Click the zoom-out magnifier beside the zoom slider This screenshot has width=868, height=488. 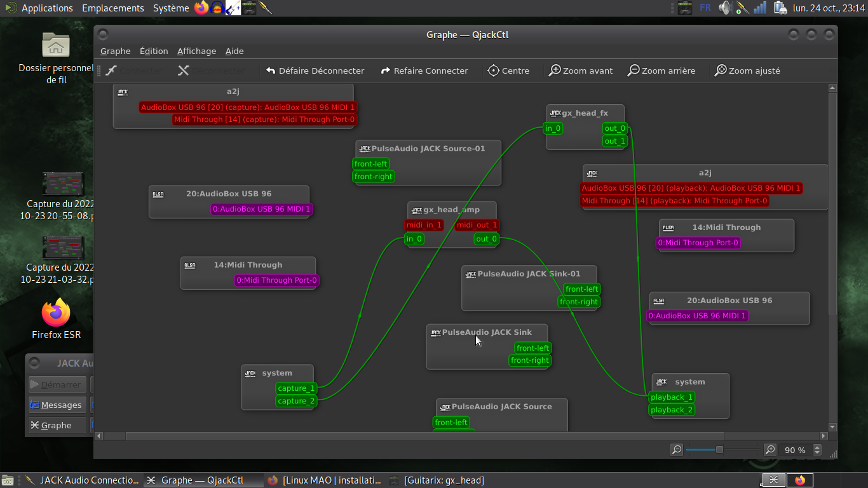pos(677,450)
